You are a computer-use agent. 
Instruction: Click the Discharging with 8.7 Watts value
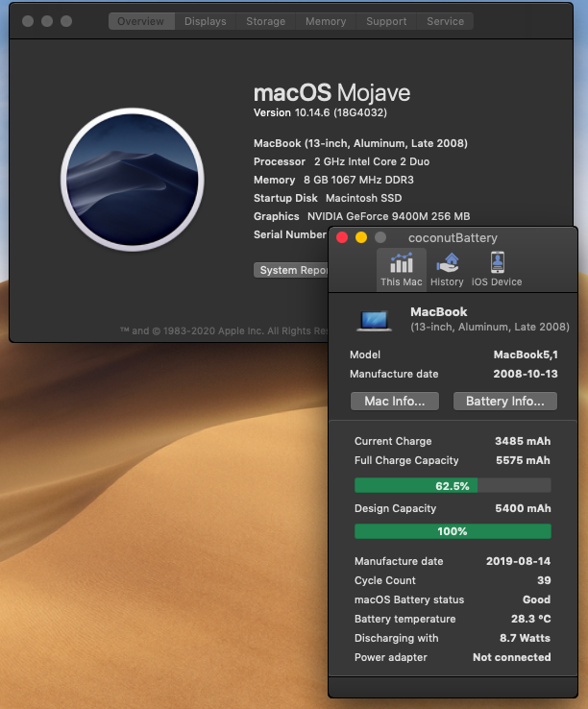[x=526, y=638]
